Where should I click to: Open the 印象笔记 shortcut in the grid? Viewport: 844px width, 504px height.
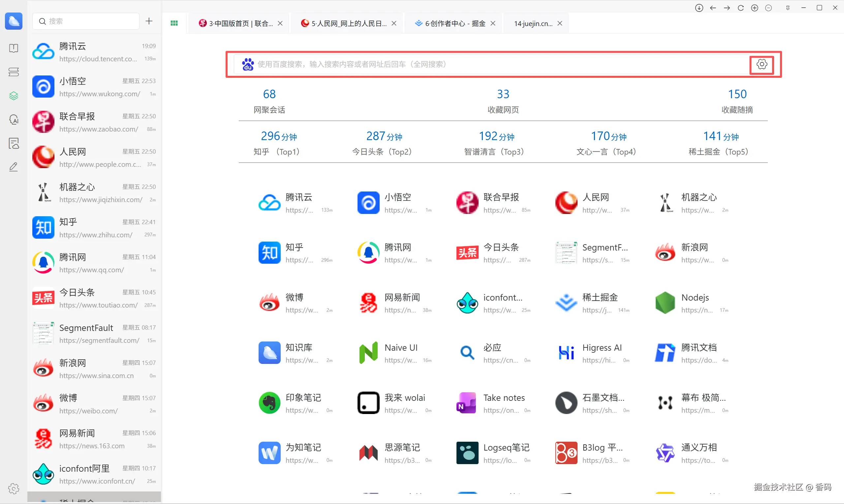(294, 403)
